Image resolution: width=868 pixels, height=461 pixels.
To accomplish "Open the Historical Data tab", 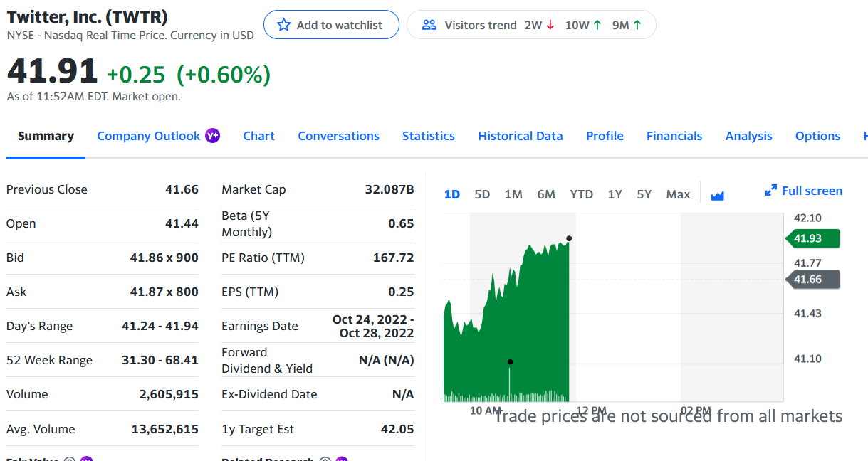I will pos(520,136).
